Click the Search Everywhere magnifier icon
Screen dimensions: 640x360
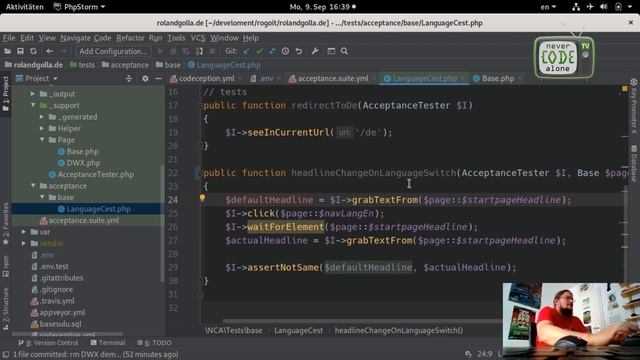pyautogui.click(x=344, y=51)
